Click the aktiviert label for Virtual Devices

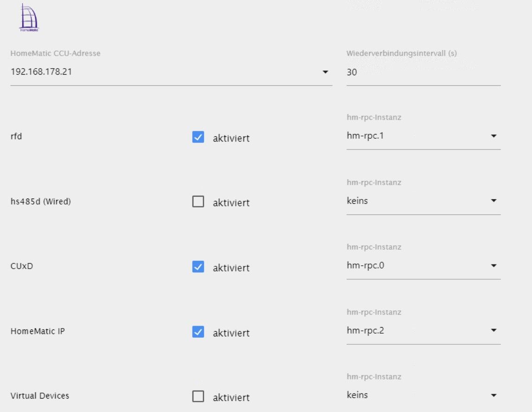point(231,398)
